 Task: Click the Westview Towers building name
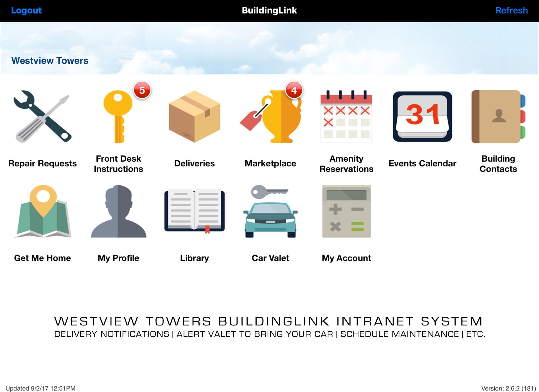50,61
